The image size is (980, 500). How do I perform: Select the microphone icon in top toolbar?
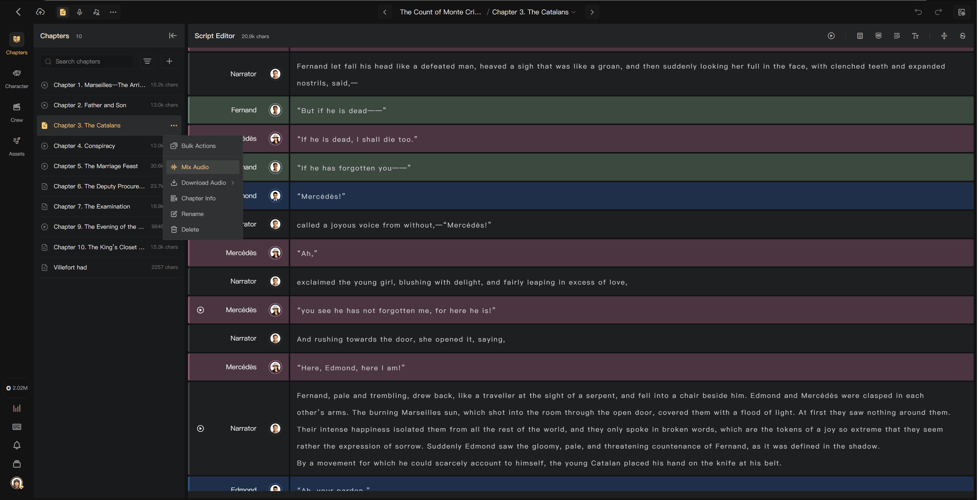pyautogui.click(x=80, y=12)
